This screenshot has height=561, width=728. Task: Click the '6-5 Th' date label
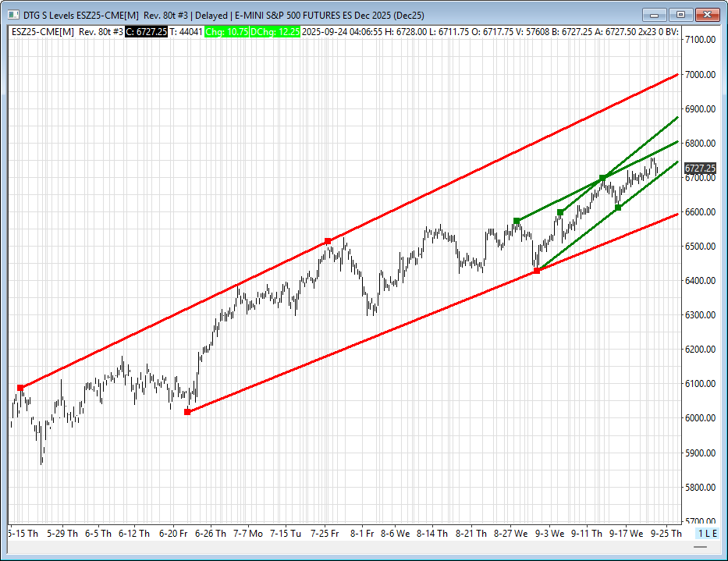click(x=98, y=534)
